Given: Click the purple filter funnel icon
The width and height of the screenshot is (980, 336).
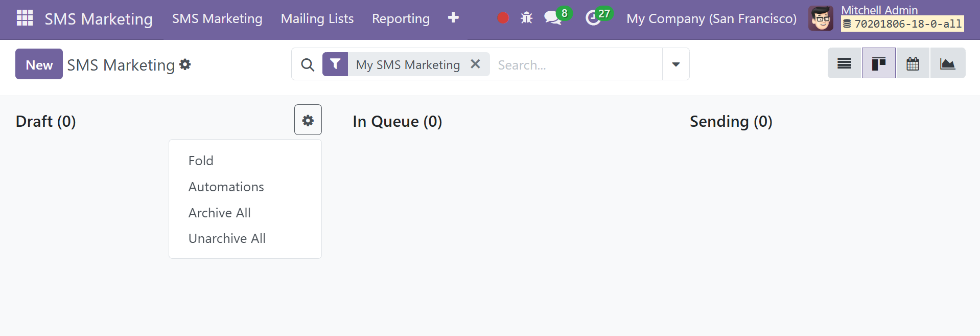Looking at the screenshot, I should [x=335, y=64].
